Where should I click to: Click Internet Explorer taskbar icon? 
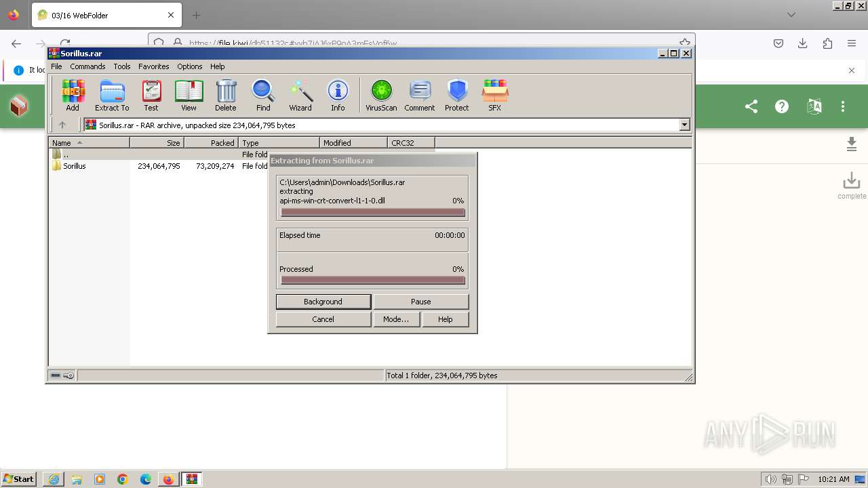coord(54,479)
